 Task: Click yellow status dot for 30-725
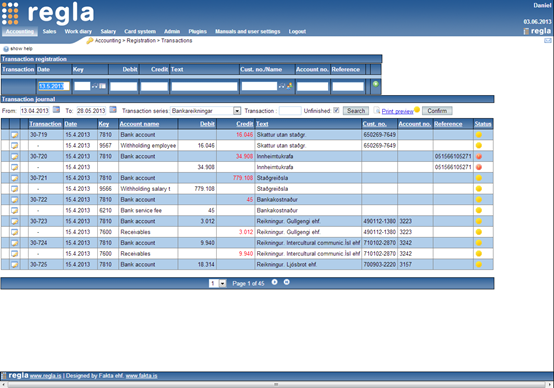click(x=479, y=264)
